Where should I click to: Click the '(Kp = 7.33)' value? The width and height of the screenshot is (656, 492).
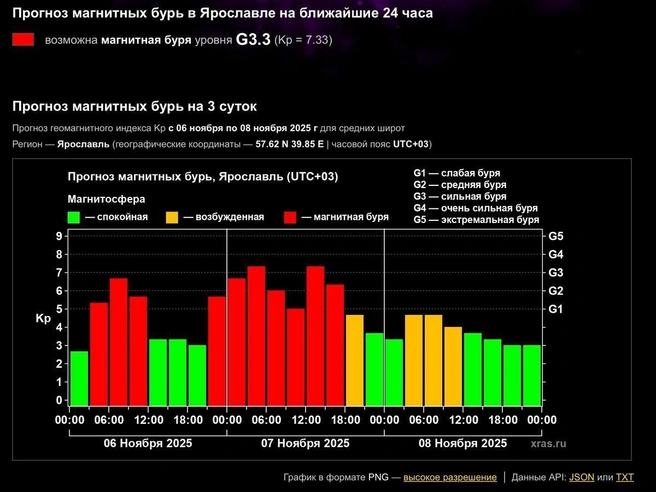(303, 40)
